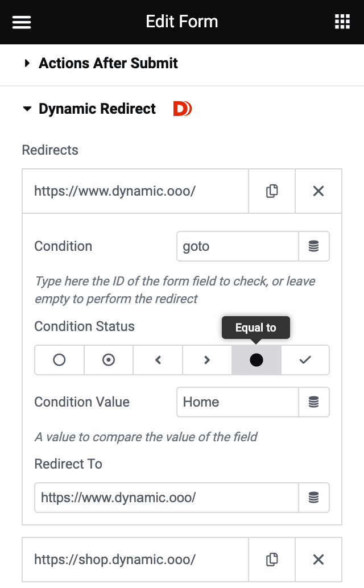
Task: Open dynamic tags for Redirect To URL
Action: 314,498
